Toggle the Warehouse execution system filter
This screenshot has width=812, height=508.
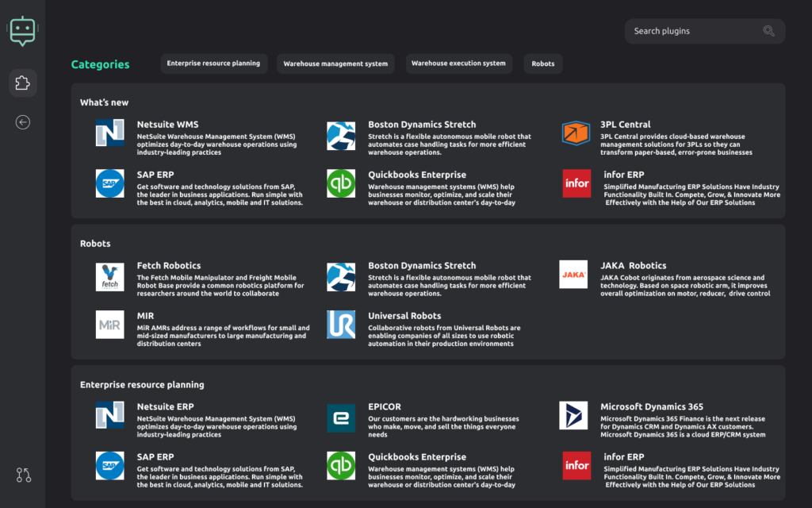tap(459, 63)
